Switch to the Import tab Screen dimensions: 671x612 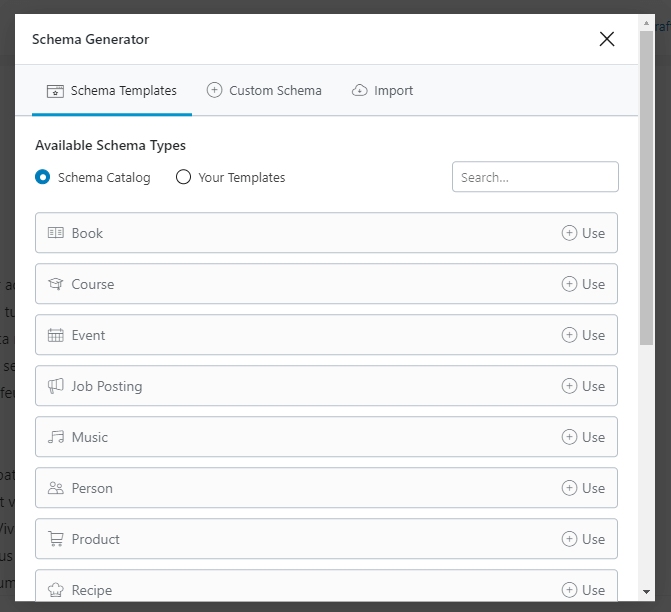[382, 91]
